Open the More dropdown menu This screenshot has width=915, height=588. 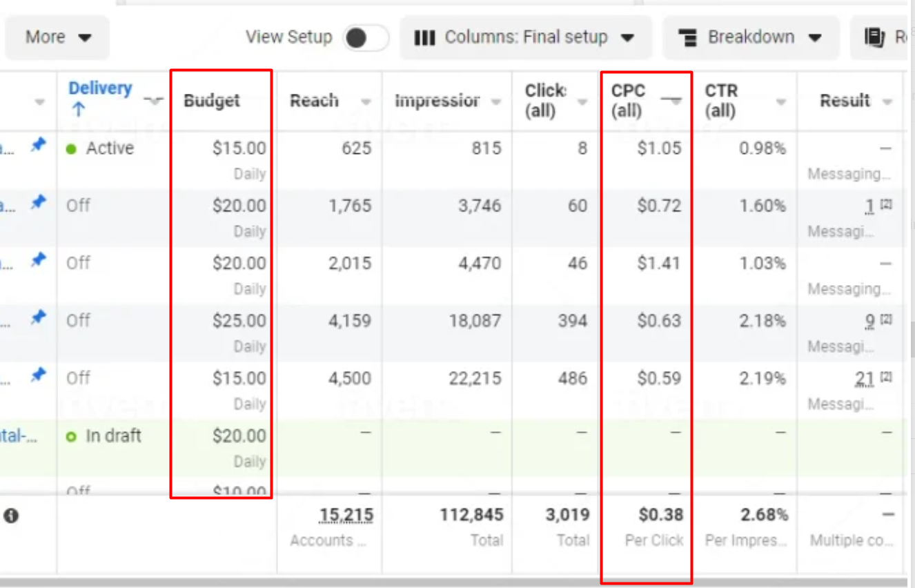coord(58,37)
